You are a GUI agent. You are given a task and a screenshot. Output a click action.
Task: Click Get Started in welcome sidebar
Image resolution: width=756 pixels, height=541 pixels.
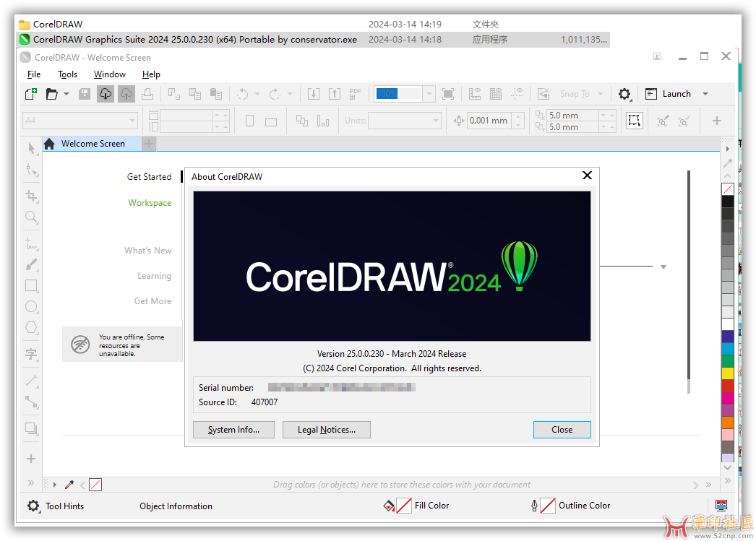[149, 177]
